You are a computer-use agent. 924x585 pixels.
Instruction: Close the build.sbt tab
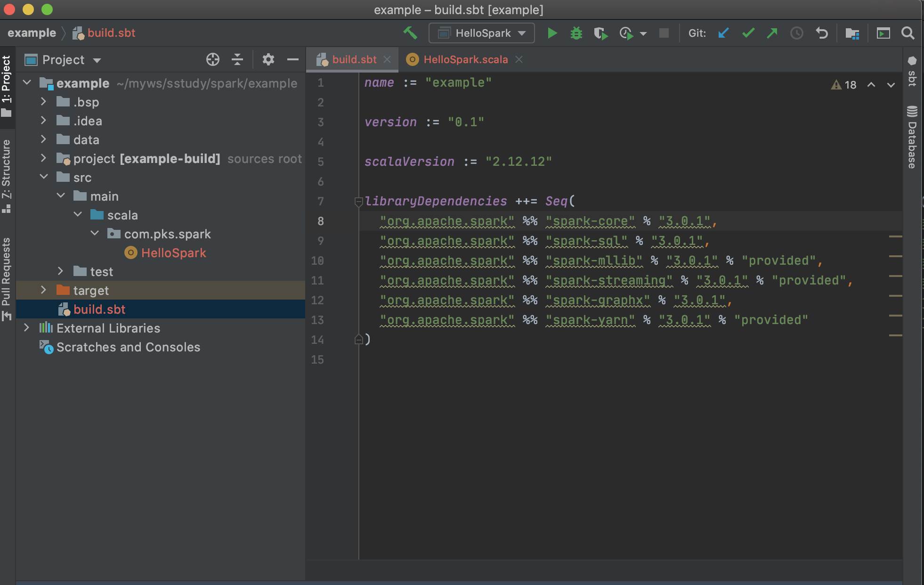(387, 59)
